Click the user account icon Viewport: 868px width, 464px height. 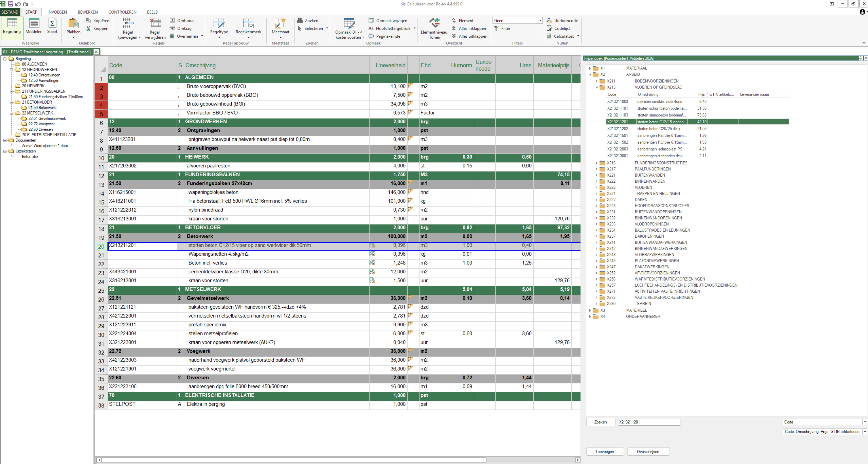[x=862, y=12]
